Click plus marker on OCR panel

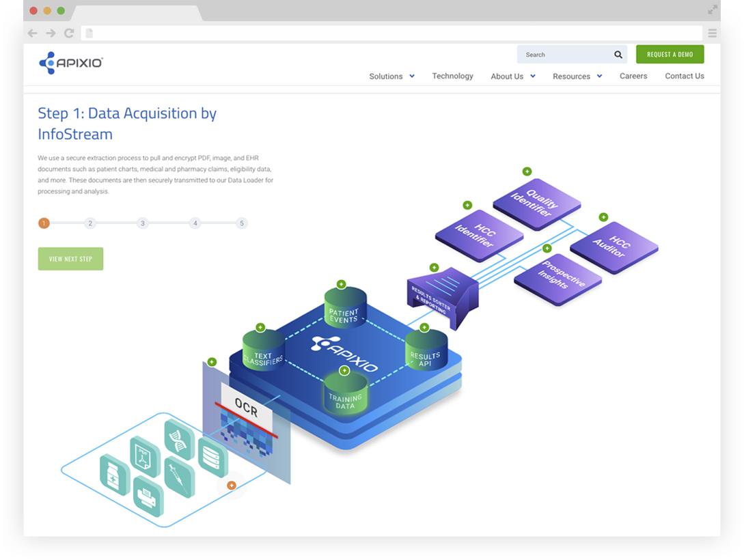(x=212, y=362)
